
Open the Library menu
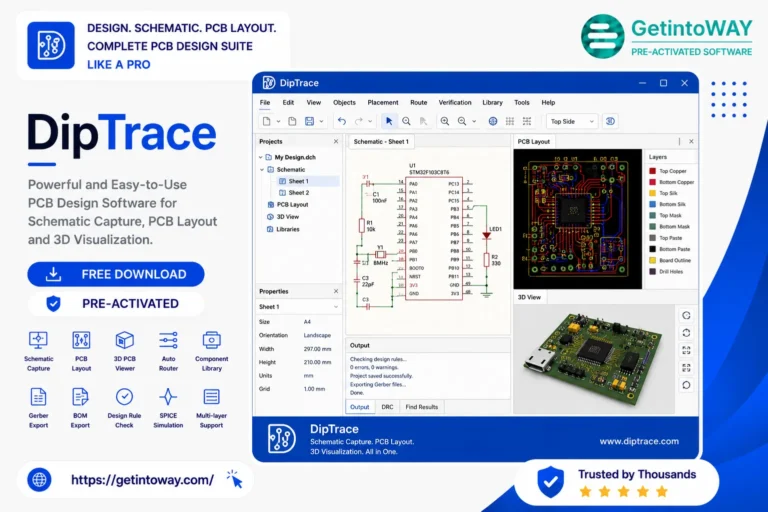tap(492, 102)
